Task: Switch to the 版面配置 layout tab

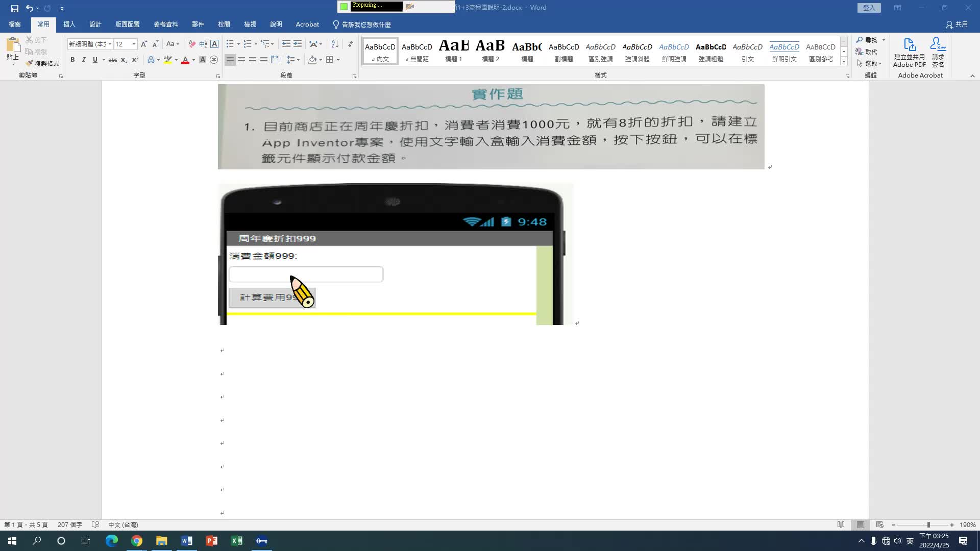Action: pos(127,24)
